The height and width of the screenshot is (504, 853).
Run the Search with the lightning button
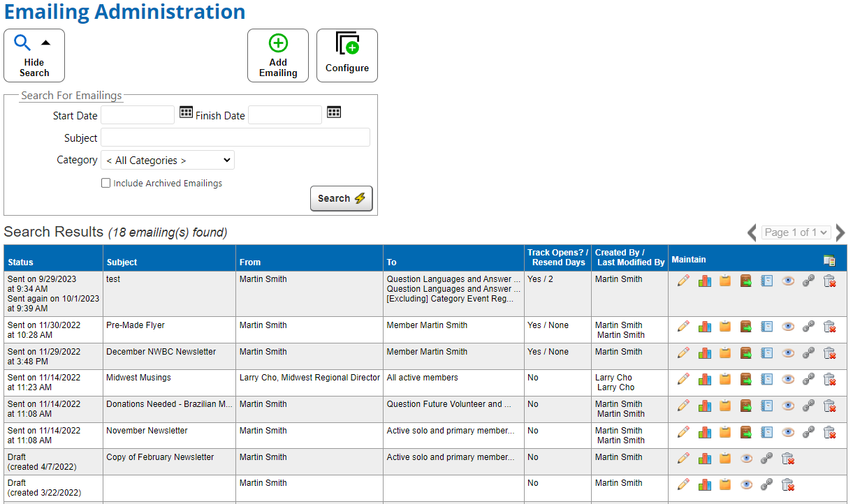click(341, 198)
